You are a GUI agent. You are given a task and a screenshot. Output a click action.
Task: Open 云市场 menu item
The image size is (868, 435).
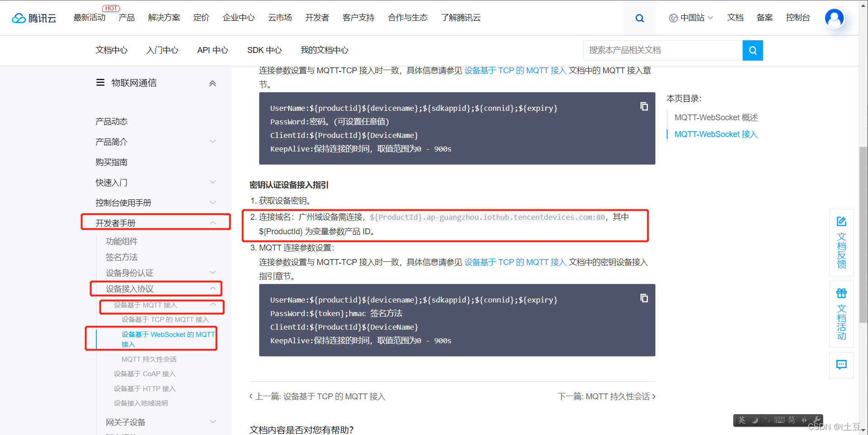[280, 18]
